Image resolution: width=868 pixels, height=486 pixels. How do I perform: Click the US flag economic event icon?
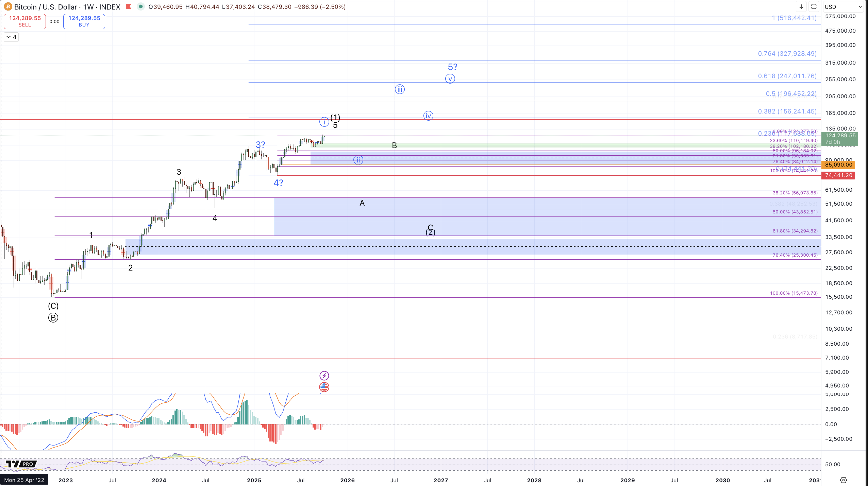click(x=324, y=387)
